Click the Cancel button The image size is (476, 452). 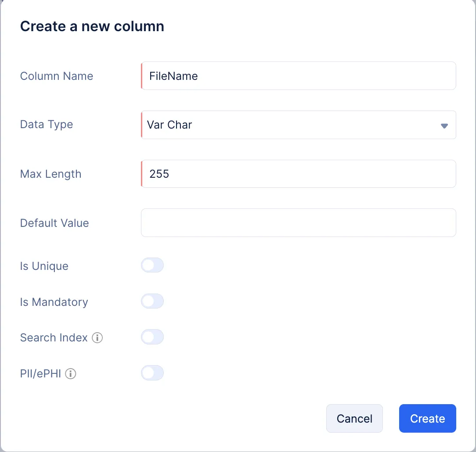point(354,418)
